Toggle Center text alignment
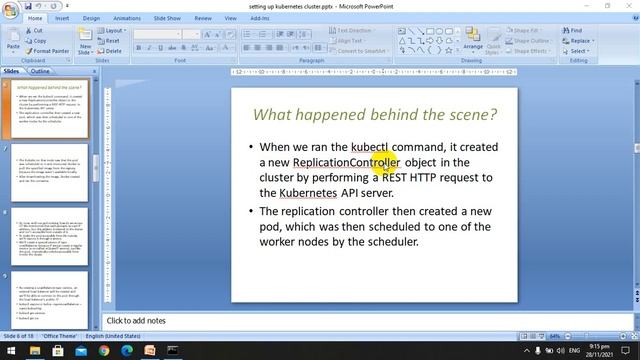The height and width of the screenshot is (360, 640). tap(258, 48)
